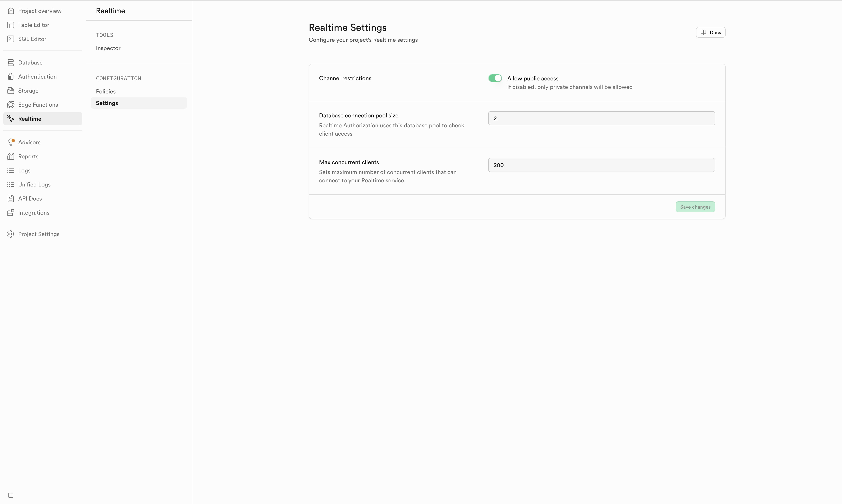
Task: Select Settings under Configuration
Action: tap(139, 103)
